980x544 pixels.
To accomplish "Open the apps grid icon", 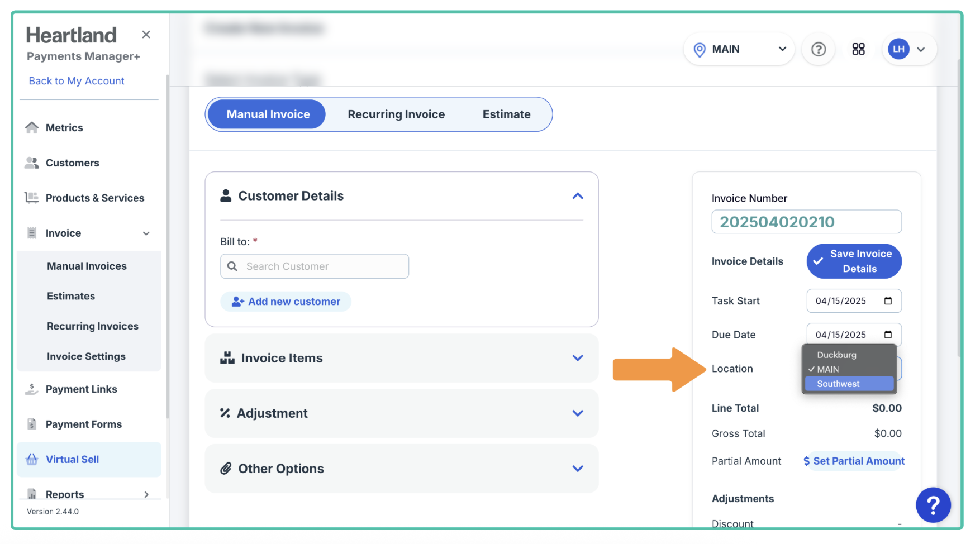I will coord(858,49).
